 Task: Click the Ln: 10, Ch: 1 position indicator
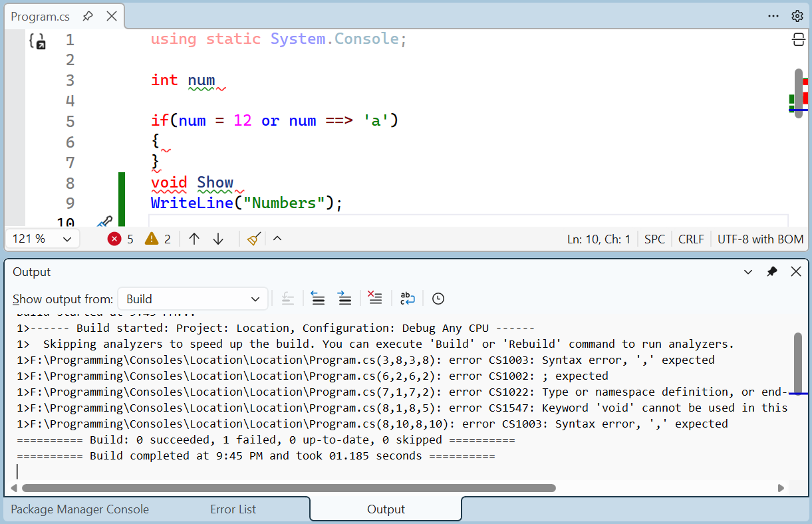click(599, 239)
